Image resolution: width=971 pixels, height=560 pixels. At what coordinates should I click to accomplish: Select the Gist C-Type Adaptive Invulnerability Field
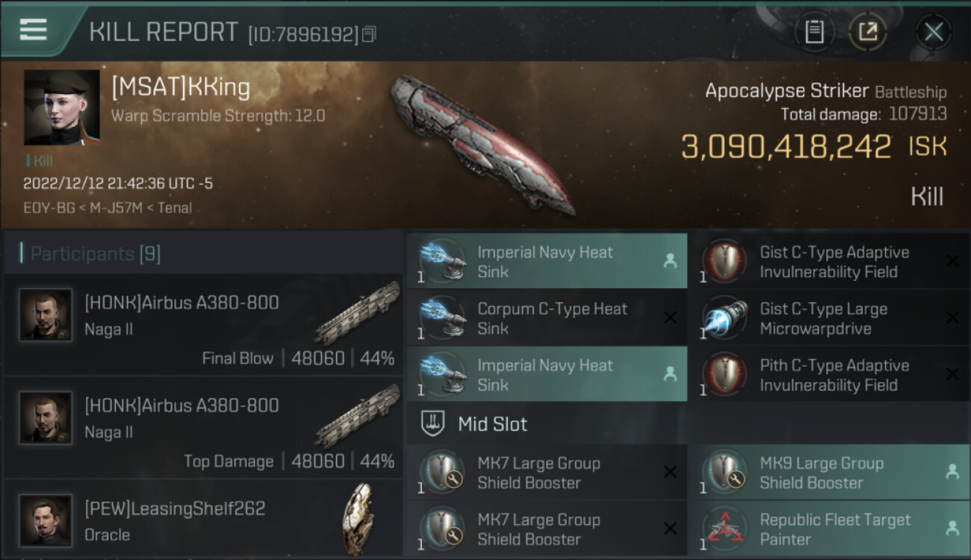pos(829,261)
